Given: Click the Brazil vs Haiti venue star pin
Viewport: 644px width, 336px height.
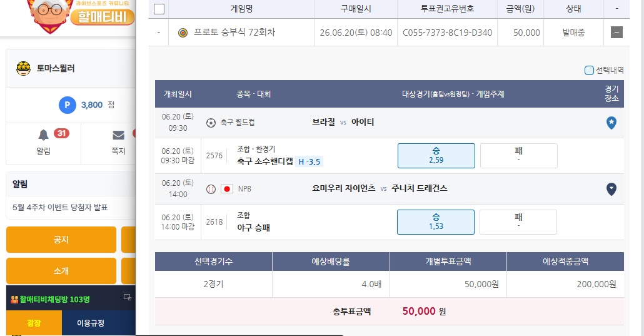Looking at the screenshot, I should 611,123.
